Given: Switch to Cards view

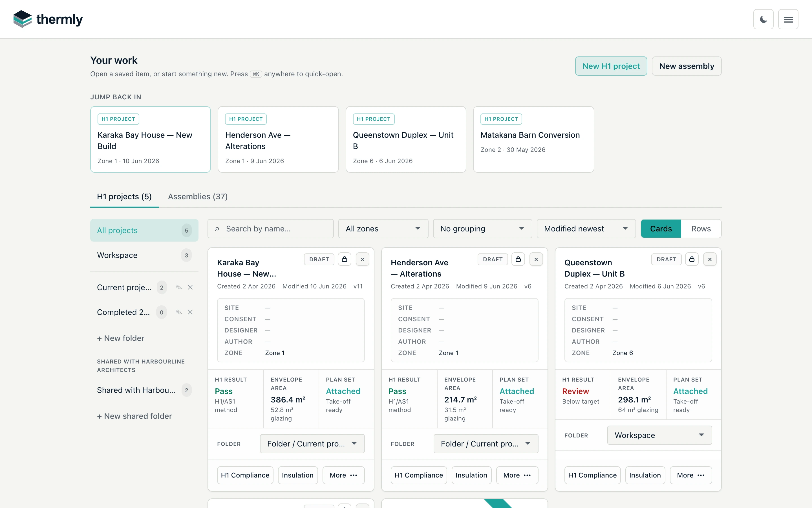Looking at the screenshot, I should click(x=661, y=229).
